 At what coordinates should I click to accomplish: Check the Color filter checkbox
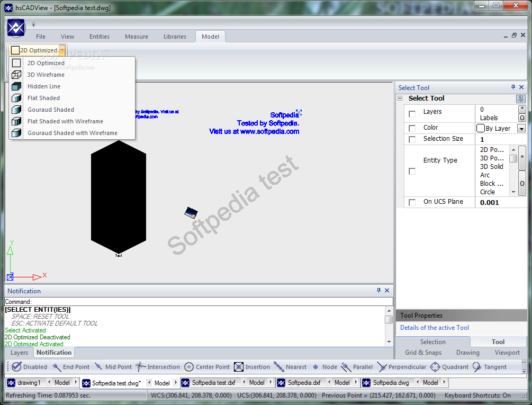click(x=412, y=128)
